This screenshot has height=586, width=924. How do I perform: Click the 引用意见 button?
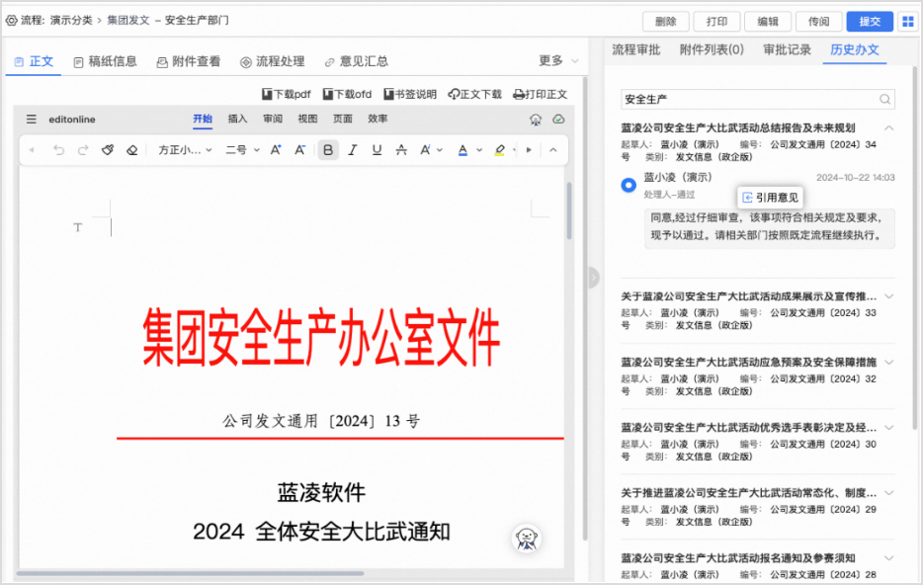pos(771,198)
